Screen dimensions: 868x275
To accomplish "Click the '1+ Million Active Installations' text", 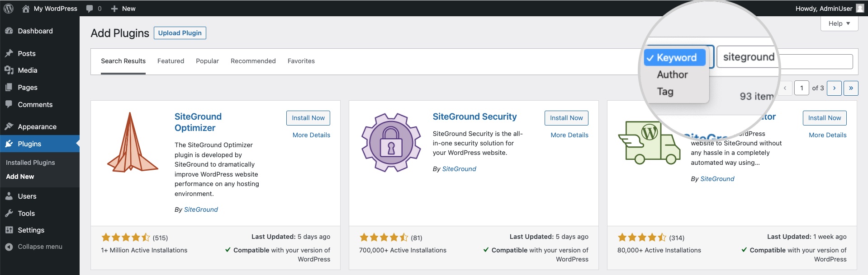I will pyautogui.click(x=144, y=250).
